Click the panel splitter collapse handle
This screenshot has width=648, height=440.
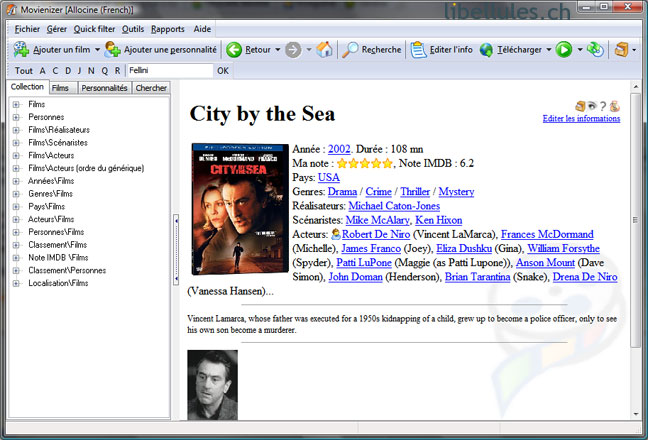[x=176, y=250]
